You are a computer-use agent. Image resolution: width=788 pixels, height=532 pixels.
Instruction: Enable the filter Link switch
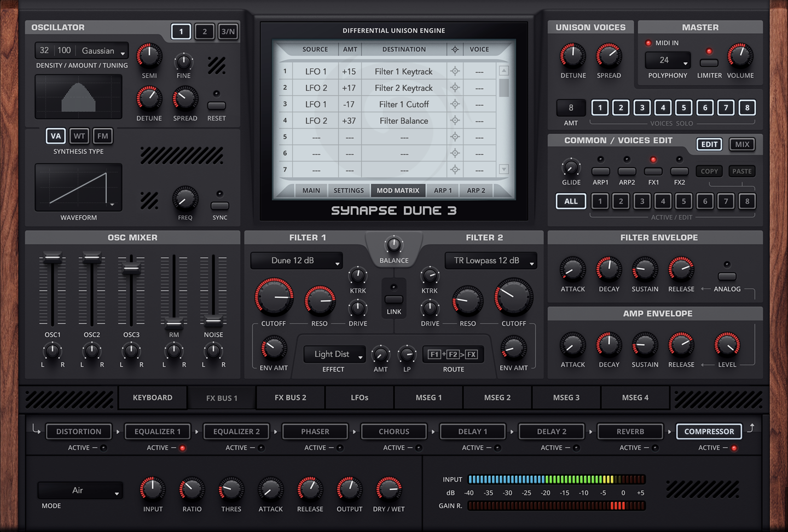coord(394,299)
